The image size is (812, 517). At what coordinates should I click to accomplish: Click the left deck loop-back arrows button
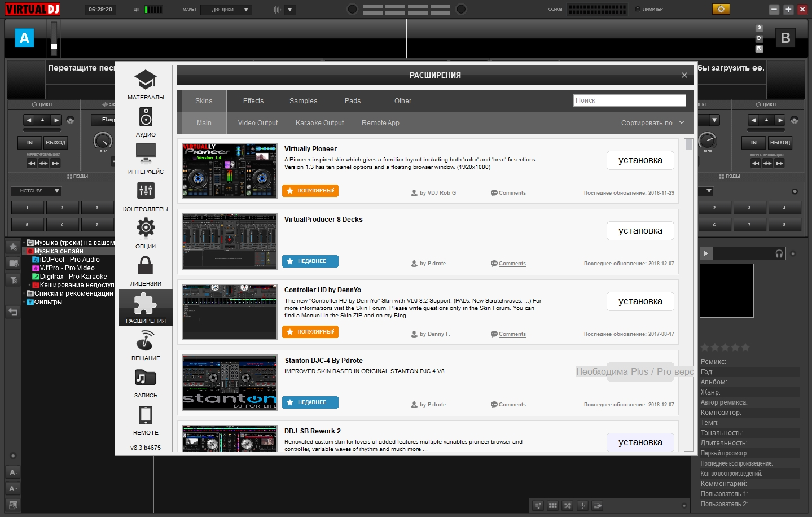click(x=32, y=163)
